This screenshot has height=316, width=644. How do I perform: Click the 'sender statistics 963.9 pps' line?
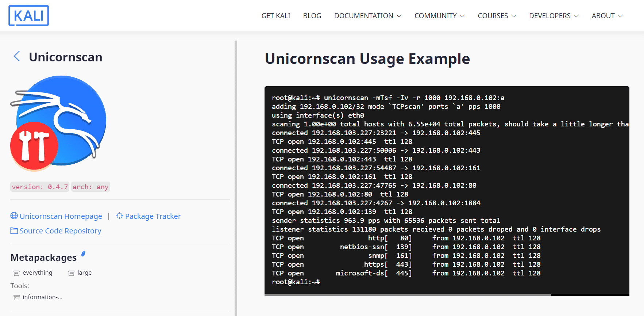pyautogui.click(x=386, y=220)
